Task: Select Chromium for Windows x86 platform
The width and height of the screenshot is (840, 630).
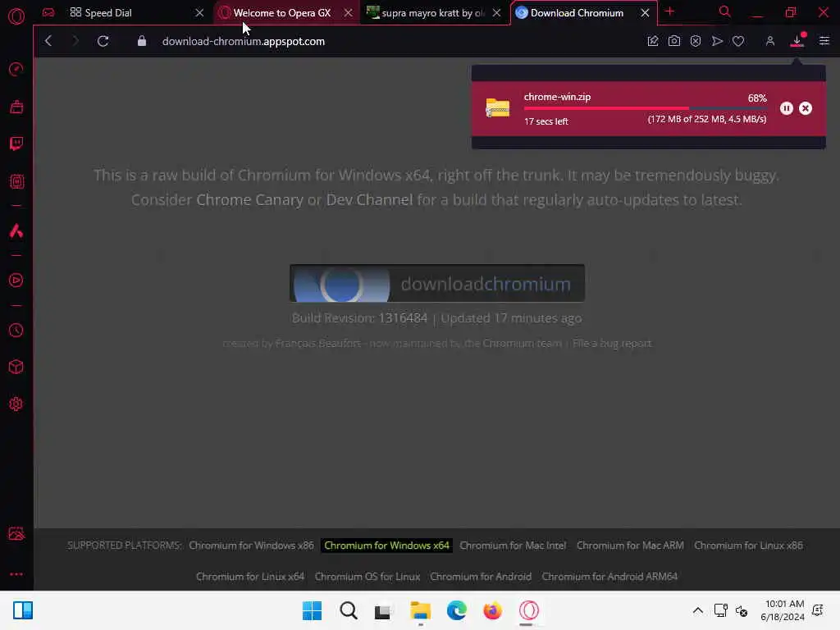Action: [251, 546]
